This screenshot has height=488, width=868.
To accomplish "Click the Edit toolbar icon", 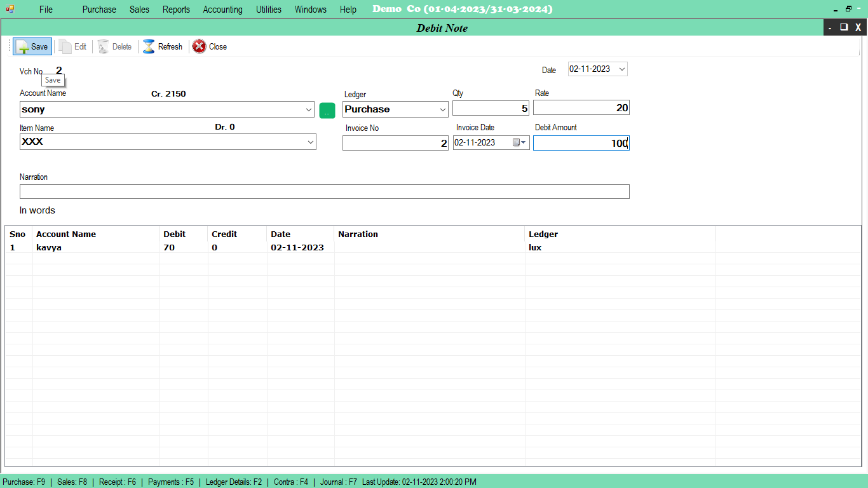I will point(72,46).
